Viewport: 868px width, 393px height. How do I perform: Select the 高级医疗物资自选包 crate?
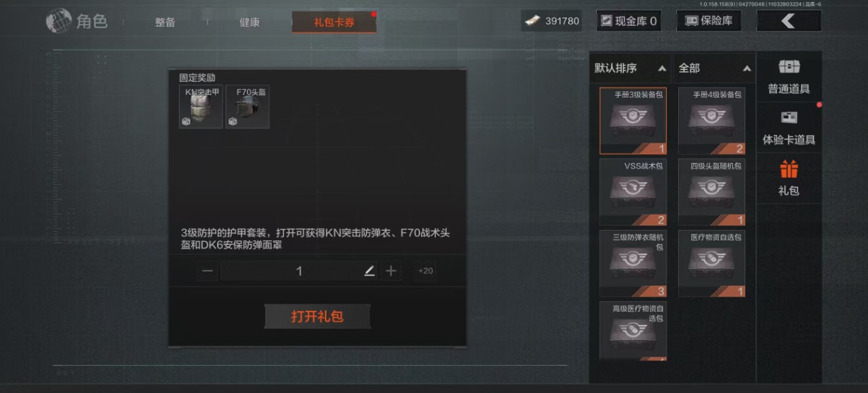(633, 331)
